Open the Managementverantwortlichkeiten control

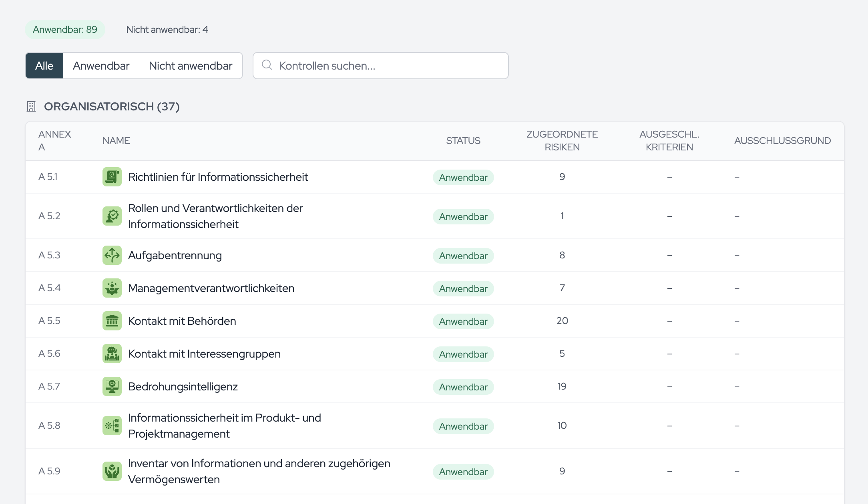[x=211, y=288]
